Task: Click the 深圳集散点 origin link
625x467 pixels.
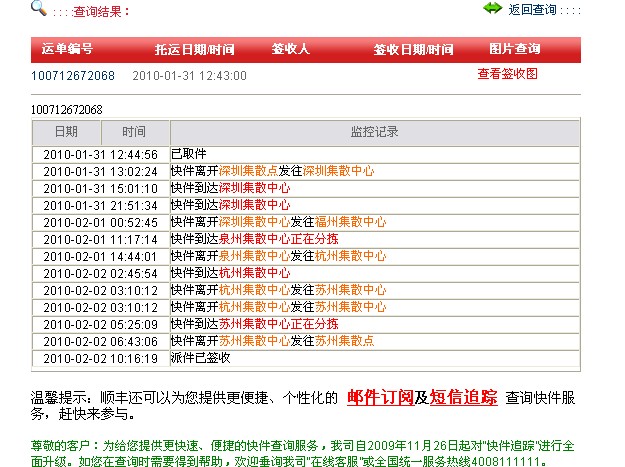Action: click(x=248, y=171)
